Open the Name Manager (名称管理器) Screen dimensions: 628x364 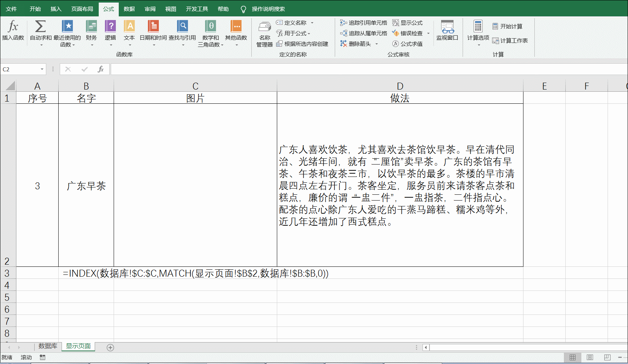264,34
